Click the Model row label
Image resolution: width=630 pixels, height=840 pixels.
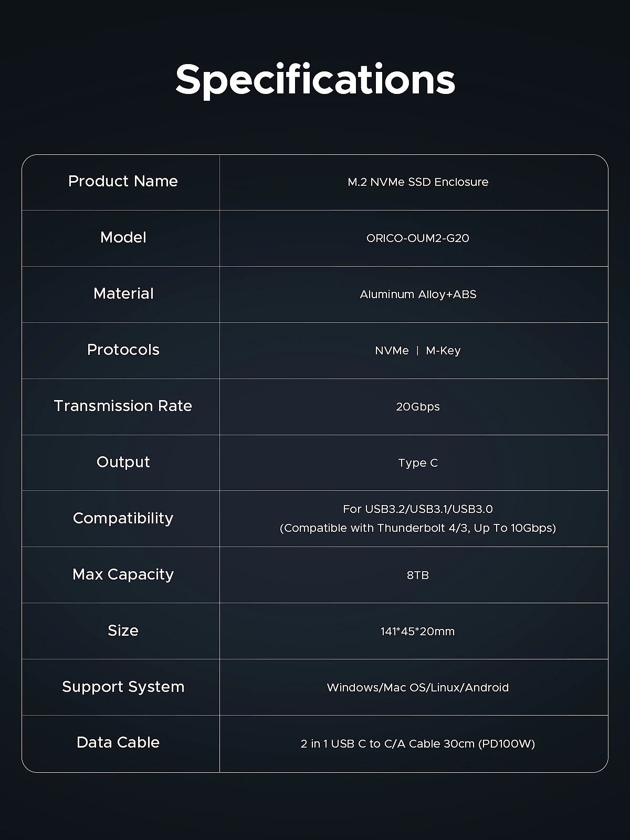tap(123, 237)
